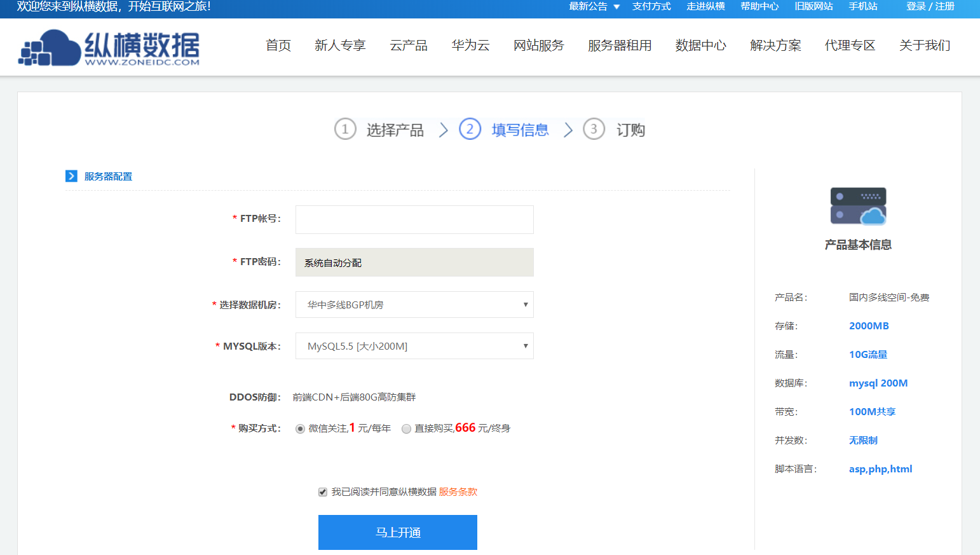Open 数据中心 menu item
Image resolution: width=980 pixels, height=555 pixels.
click(x=701, y=45)
